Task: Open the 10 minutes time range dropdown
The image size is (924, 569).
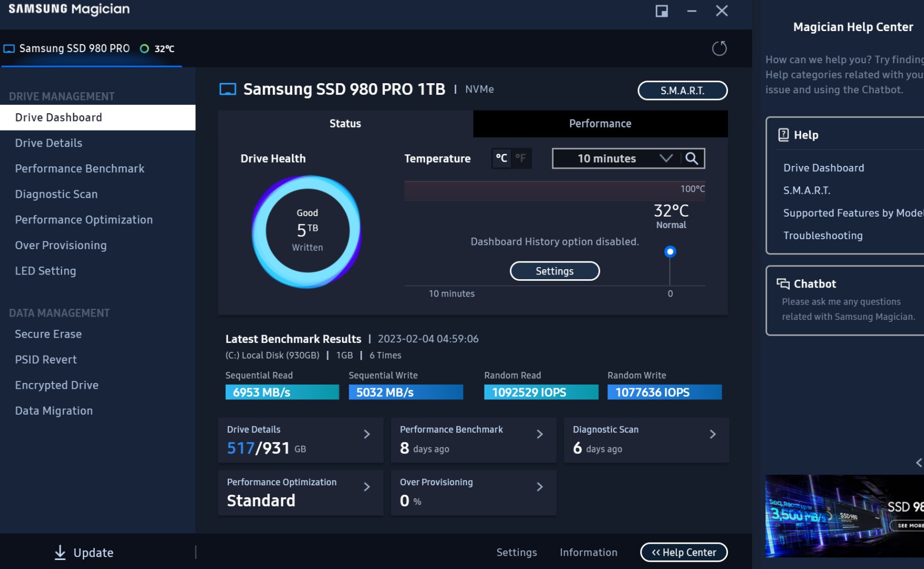Action: pos(616,159)
